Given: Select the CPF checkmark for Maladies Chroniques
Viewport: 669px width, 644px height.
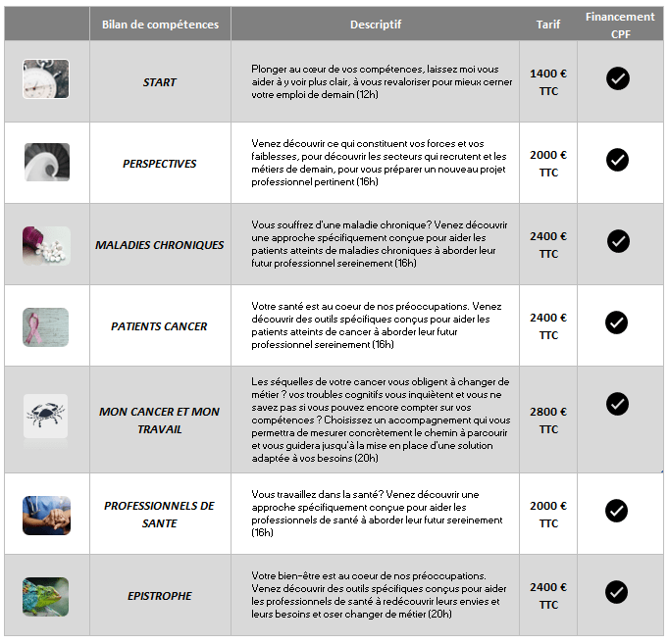Looking at the screenshot, I should [618, 240].
